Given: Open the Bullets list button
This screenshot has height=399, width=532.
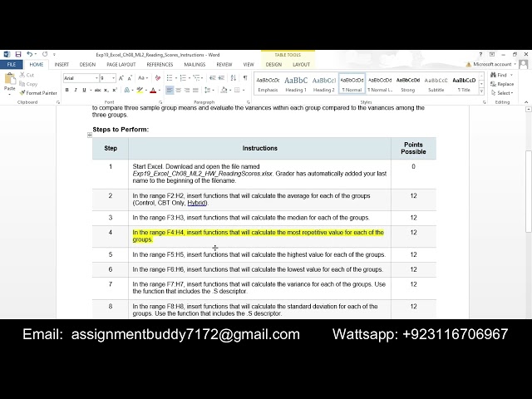Looking at the screenshot, I should pos(170,78).
